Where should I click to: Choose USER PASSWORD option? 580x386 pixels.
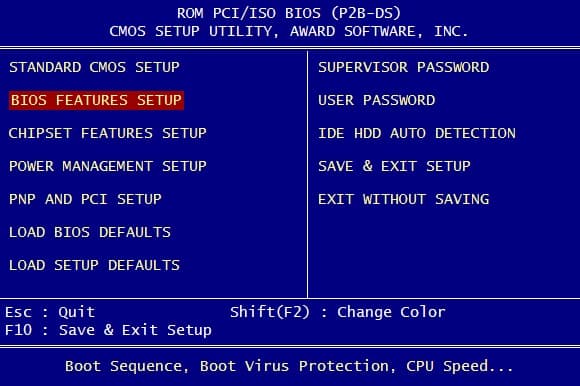(x=377, y=100)
